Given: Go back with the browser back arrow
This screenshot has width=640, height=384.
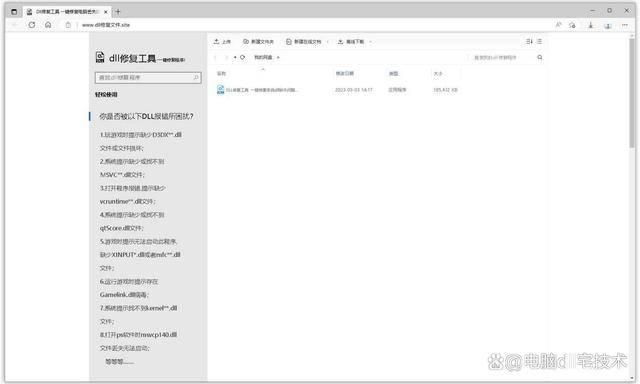Looking at the screenshot, I should [15, 25].
